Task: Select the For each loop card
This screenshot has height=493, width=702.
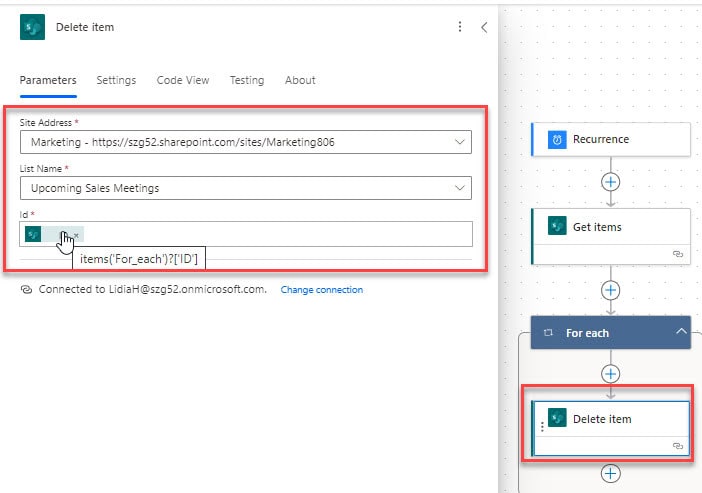Action: click(610, 333)
